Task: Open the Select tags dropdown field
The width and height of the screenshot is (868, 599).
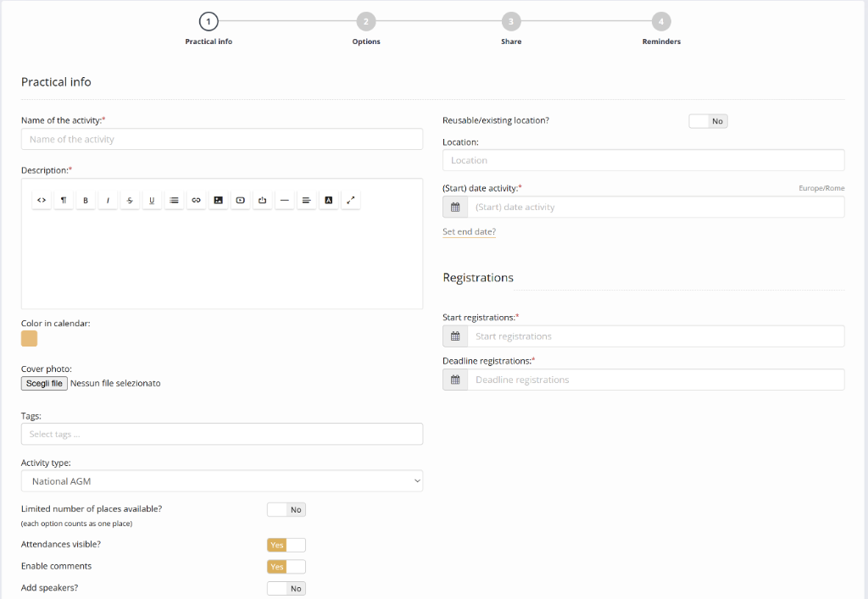Action: click(222, 434)
